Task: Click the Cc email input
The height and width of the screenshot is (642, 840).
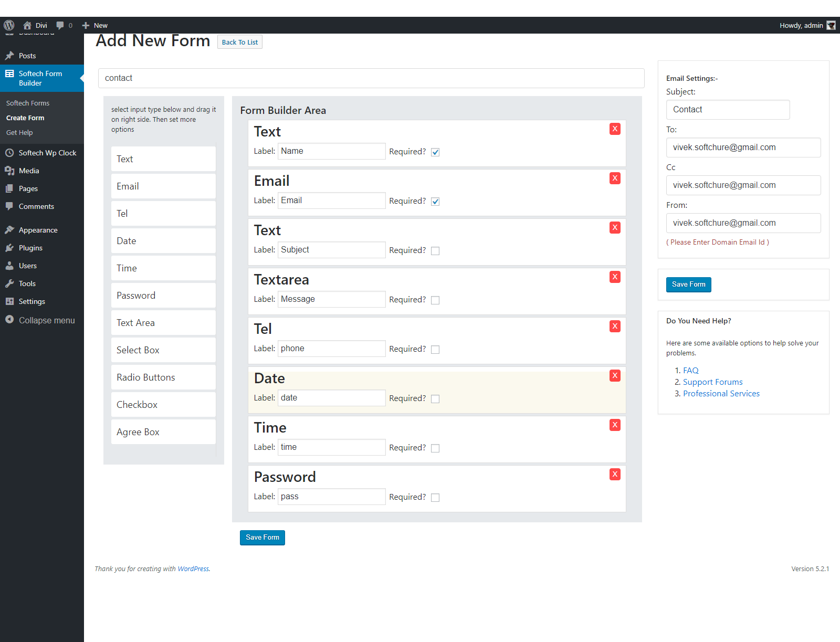Action: [x=743, y=185]
